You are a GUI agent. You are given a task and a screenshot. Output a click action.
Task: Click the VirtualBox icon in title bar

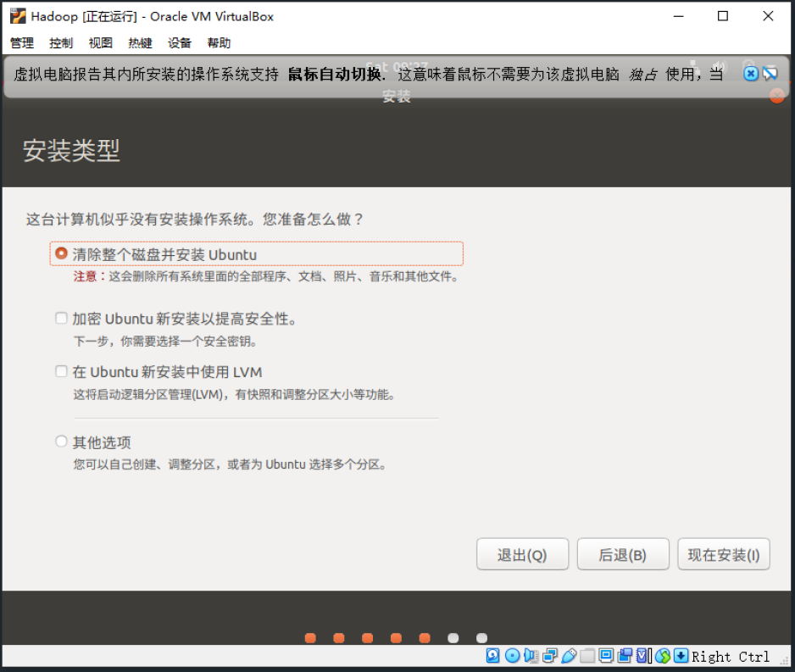[x=18, y=16]
